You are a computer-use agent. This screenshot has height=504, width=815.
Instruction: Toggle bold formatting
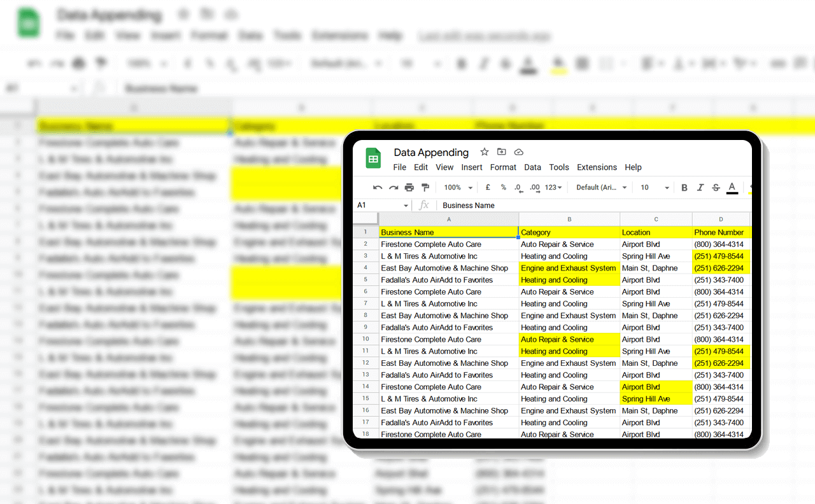pyautogui.click(x=684, y=188)
